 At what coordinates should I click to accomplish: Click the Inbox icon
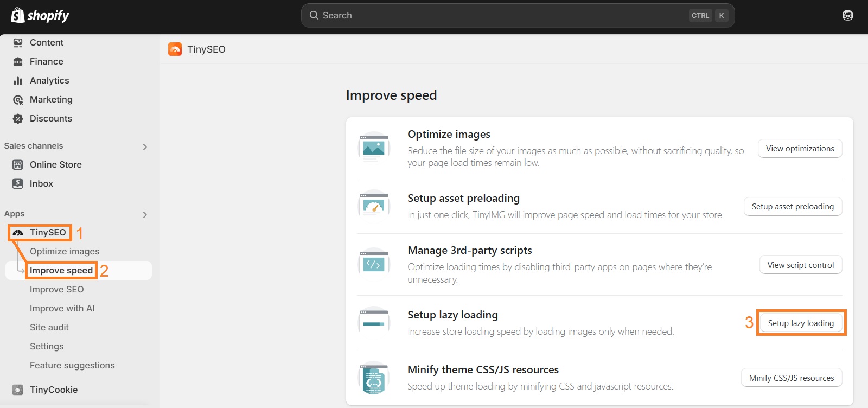pos(18,183)
